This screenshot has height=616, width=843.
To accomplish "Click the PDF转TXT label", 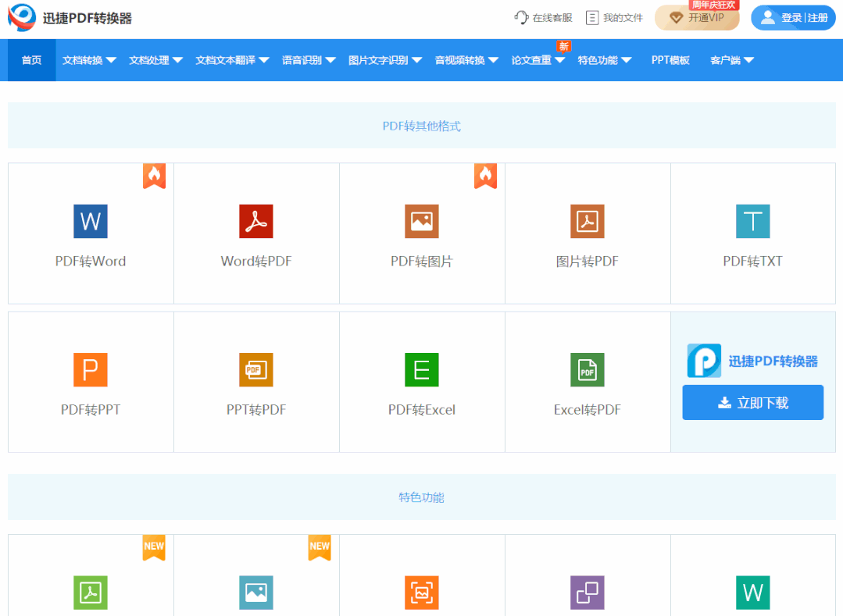I will coord(752,262).
